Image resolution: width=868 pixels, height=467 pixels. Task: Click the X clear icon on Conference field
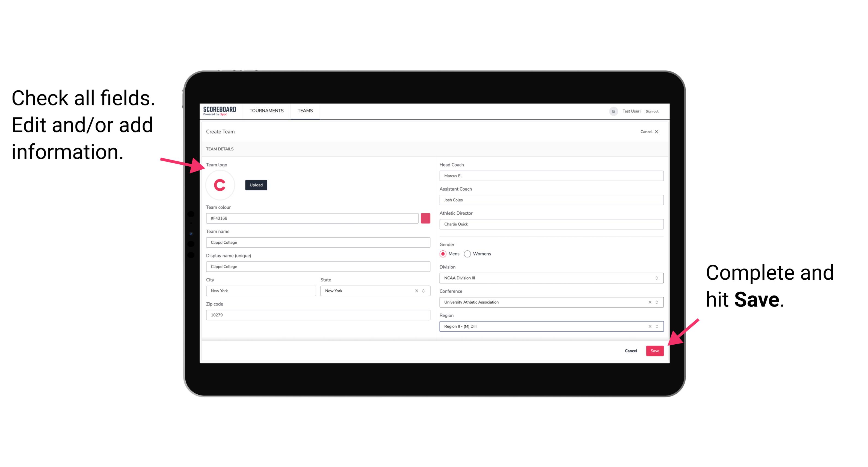pyautogui.click(x=648, y=302)
